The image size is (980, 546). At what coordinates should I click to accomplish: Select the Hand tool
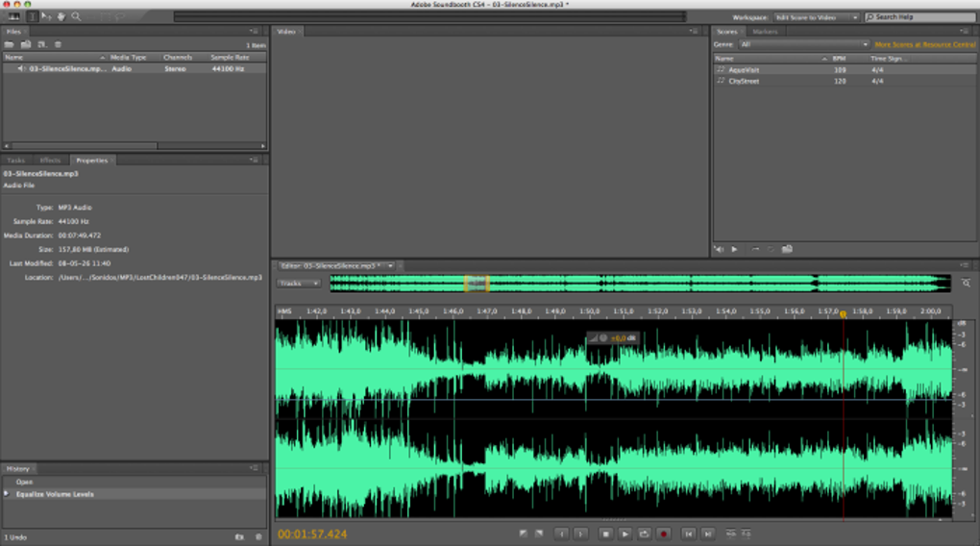(x=61, y=16)
